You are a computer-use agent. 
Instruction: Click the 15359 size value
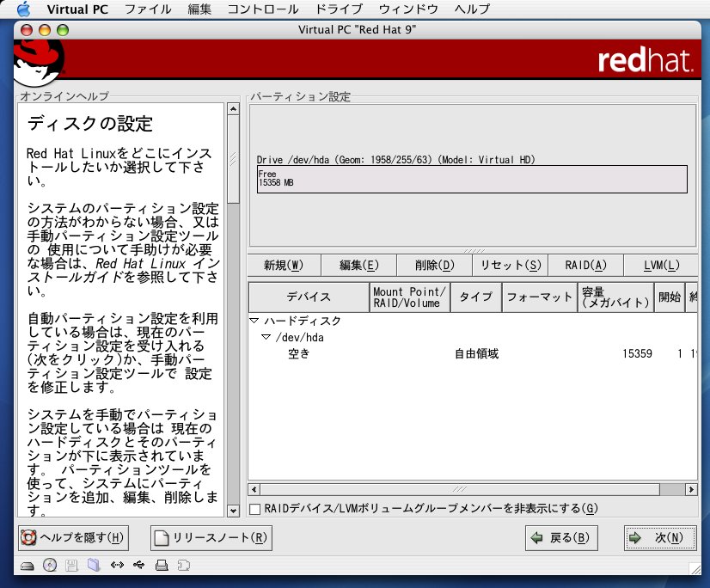[637, 354]
